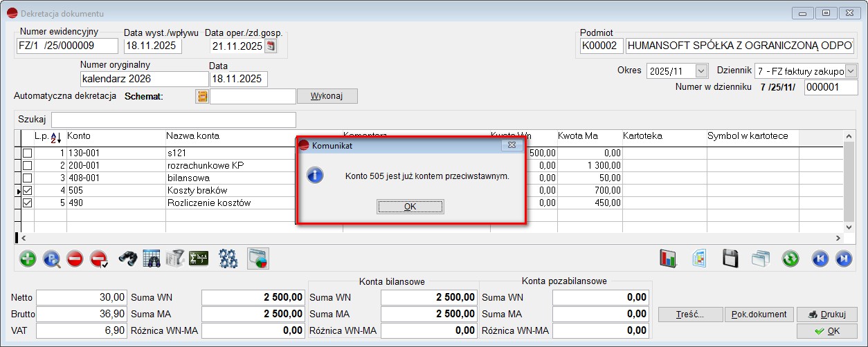
Task: Click the Konto column header
Action: tap(79, 136)
